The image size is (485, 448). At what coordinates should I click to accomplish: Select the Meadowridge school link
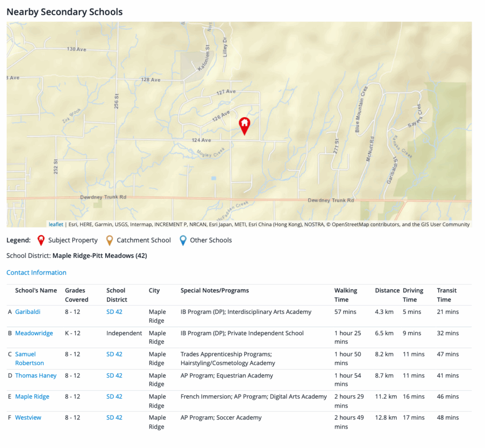(34, 333)
